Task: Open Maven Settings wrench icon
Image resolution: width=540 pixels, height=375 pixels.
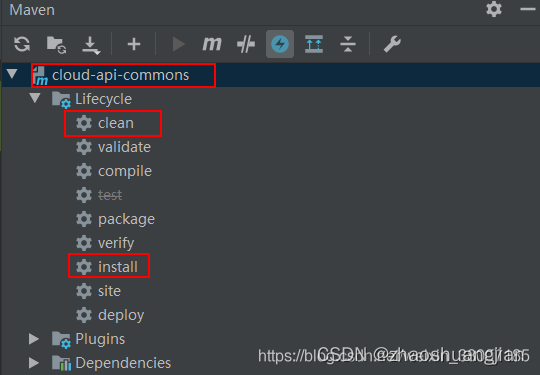Action: (x=392, y=44)
